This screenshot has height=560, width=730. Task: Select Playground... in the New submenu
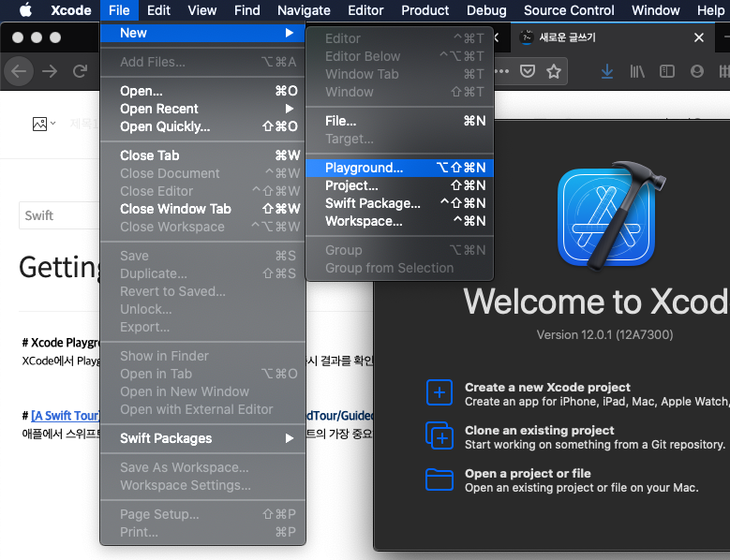point(399,168)
